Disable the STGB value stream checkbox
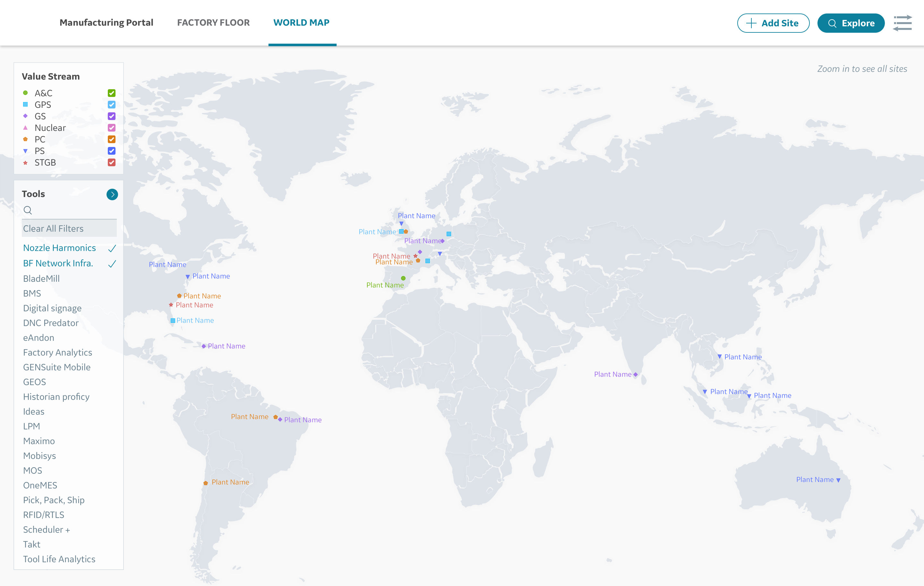 pyautogui.click(x=112, y=162)
